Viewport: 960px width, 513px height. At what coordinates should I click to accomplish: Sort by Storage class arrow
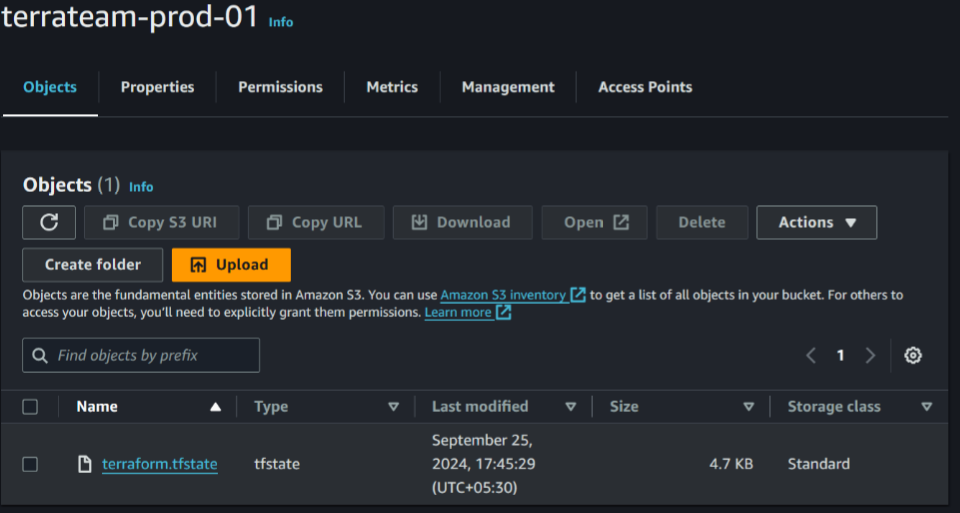point(926,407)
